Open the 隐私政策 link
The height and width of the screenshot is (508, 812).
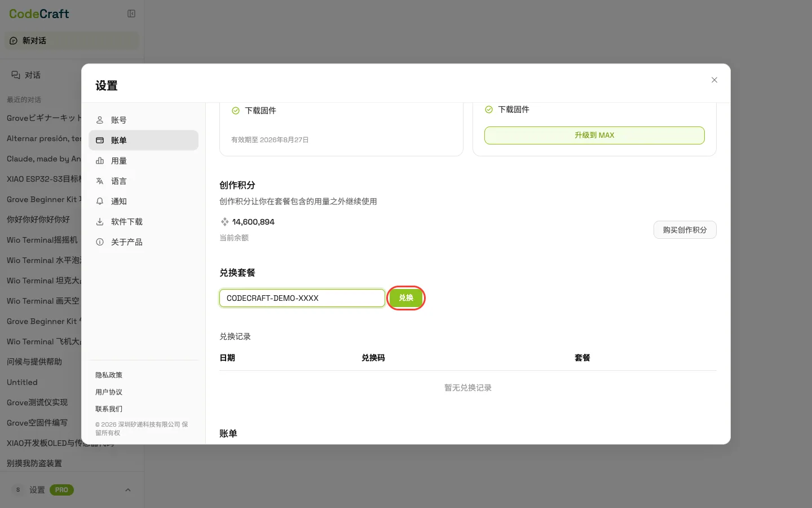click(109, 375)
